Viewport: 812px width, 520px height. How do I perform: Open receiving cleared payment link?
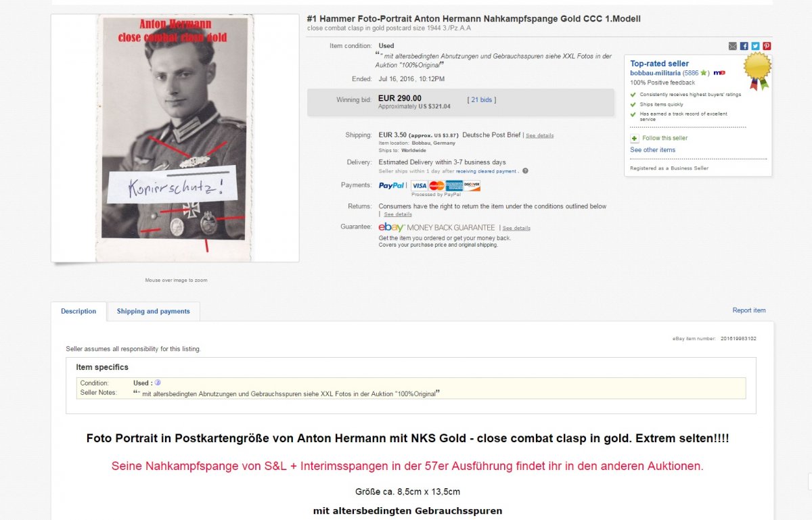[x=487, y=171]
